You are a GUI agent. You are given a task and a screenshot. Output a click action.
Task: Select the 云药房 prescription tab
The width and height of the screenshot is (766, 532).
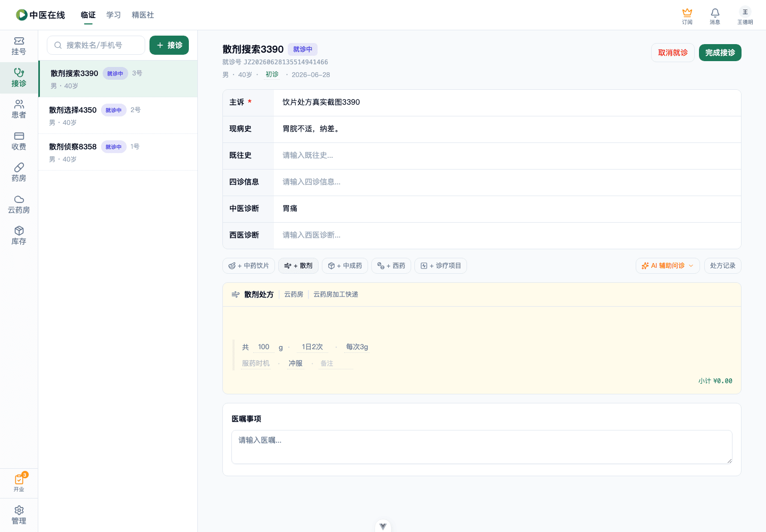pyautogui.click(x=294, y=294)
